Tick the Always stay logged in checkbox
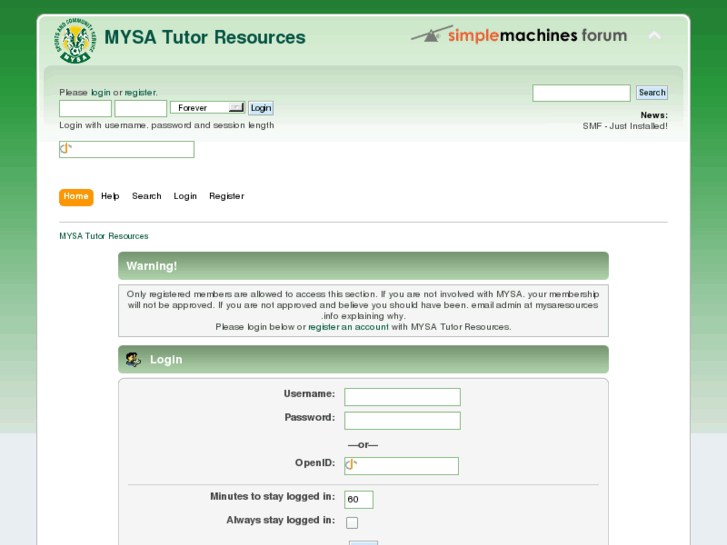The width and height of the screenshot is (727, 545). click(352, 523)
